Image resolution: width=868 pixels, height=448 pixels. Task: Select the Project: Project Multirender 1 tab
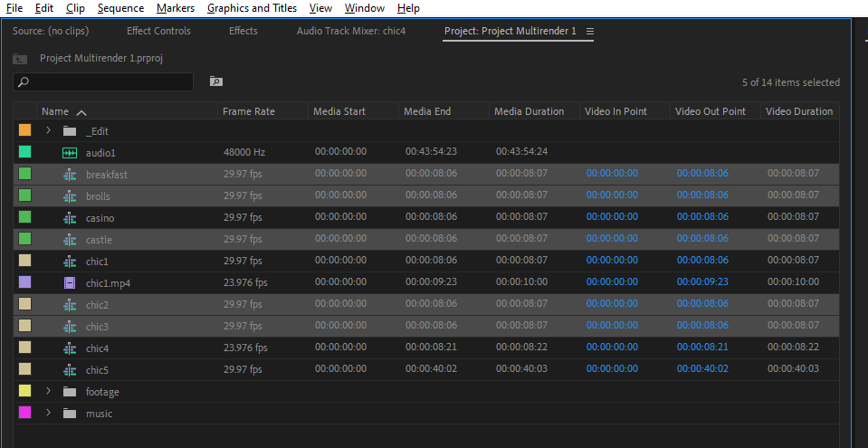click(510, 31)
